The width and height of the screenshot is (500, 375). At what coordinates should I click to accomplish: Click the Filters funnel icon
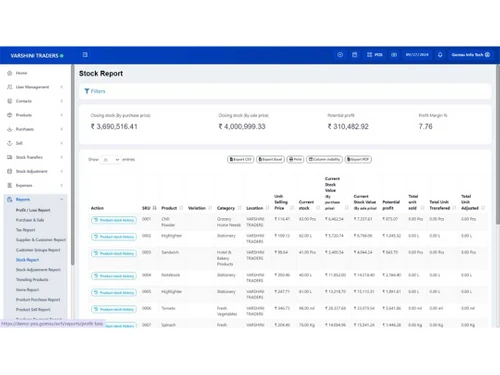click(87, 91)
